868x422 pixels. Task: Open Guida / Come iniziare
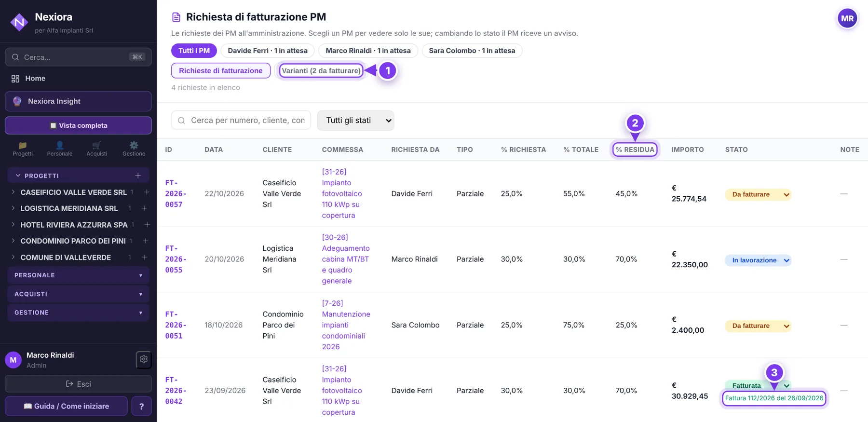pyautogui.click(x=67, y=406)
